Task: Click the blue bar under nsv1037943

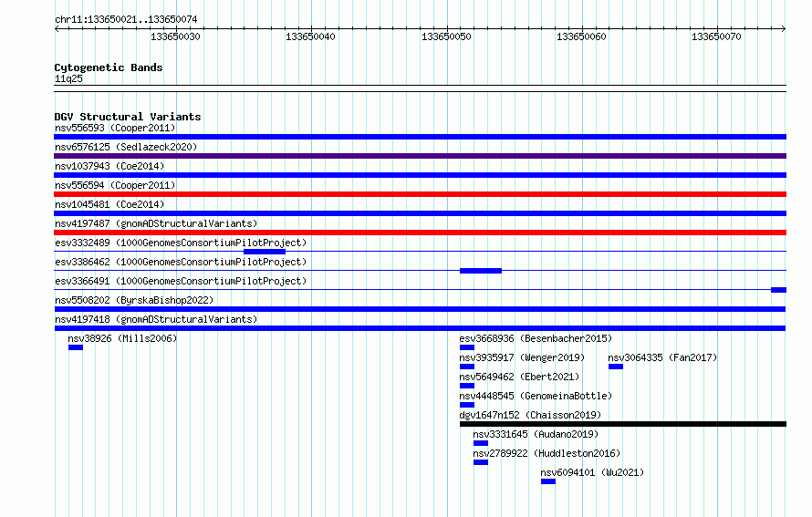Action: [x=420, y=175]
